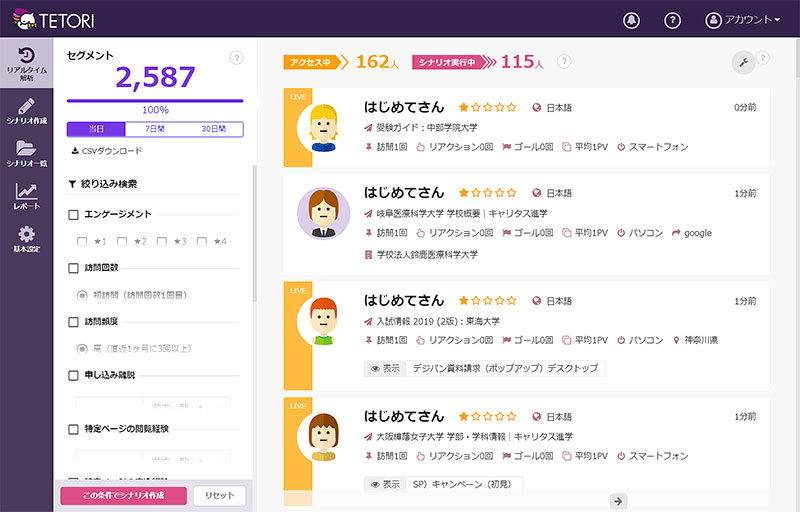
Task: Open シナリオ作成 in the sidebar
Action: pos(27,111)
